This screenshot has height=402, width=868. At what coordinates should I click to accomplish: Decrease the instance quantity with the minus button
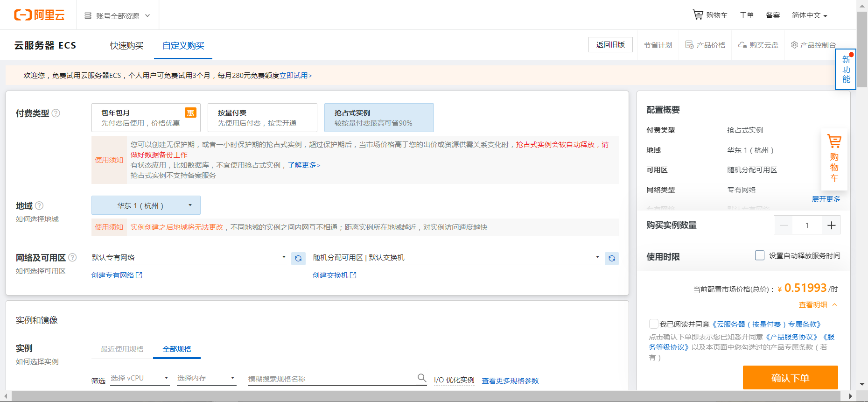click(784, 226)
